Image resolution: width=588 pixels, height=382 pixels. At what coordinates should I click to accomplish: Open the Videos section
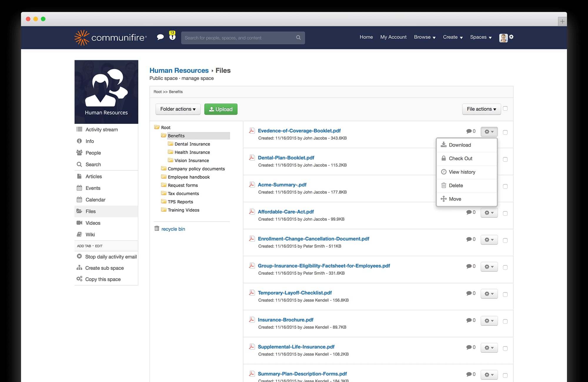(93, 223)
